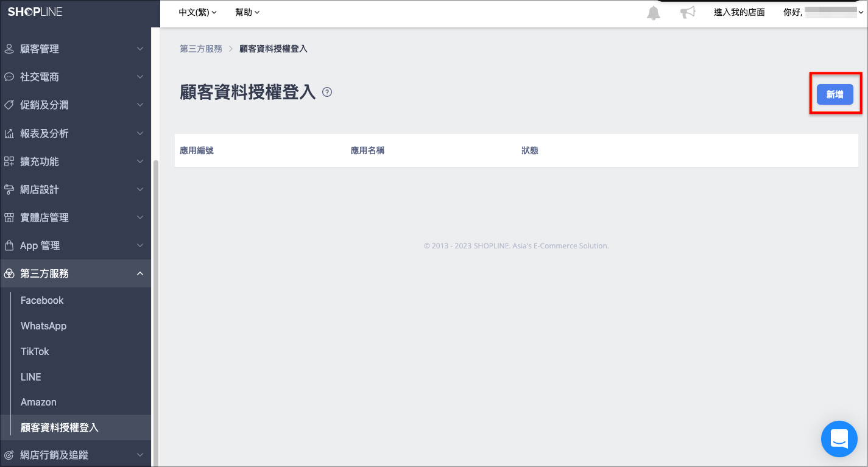Click the help question mark beside the title

point(327,93)
